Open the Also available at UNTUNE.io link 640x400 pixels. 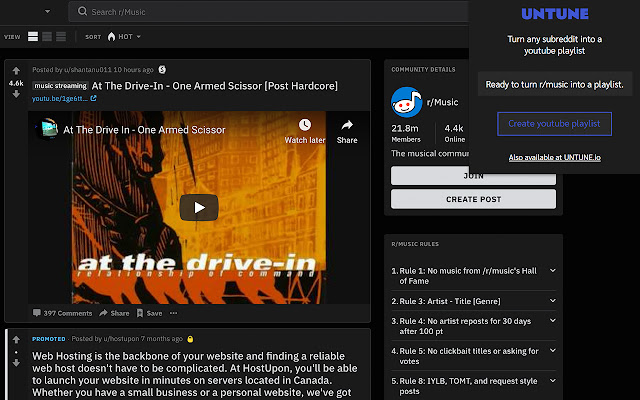click(554, 158)
